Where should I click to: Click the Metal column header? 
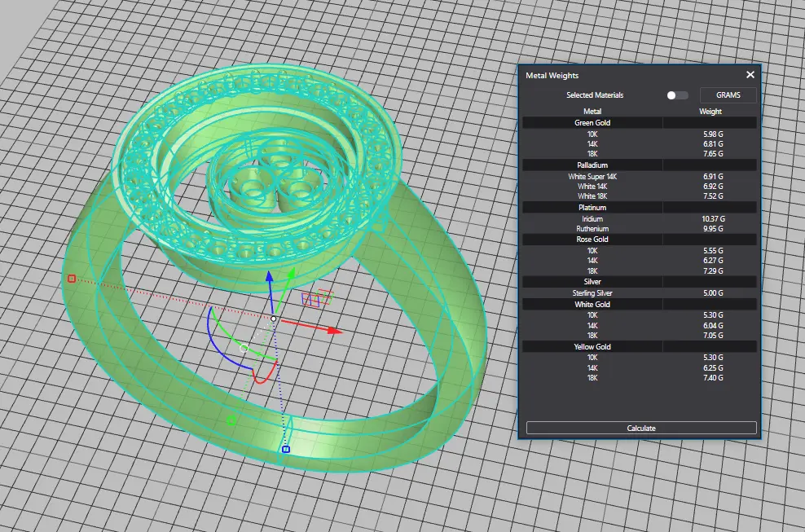pos(592,111)
